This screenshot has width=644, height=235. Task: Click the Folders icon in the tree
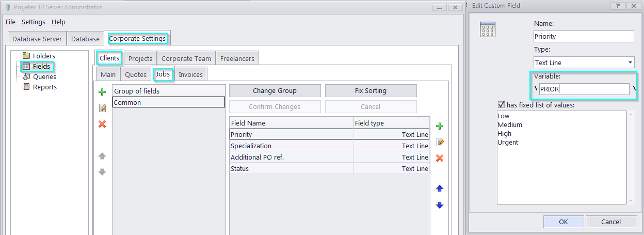[26, 56]
